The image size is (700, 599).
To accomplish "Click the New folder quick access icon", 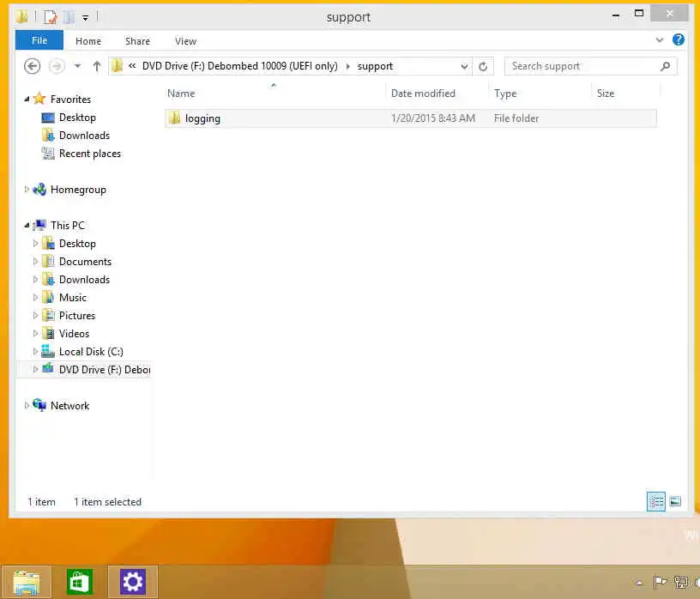I will [x=69, y=17].
